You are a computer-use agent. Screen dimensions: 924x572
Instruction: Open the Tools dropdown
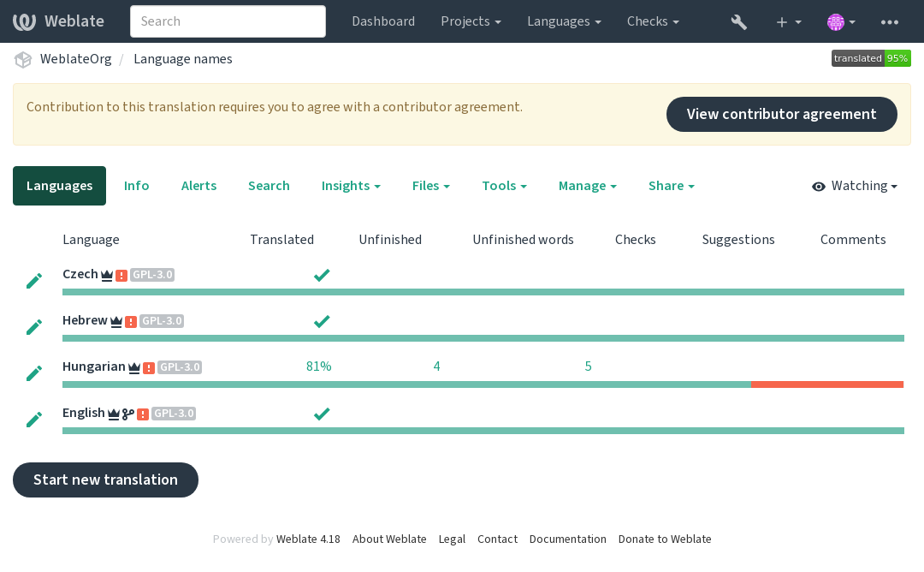click(x=505, y=186)
